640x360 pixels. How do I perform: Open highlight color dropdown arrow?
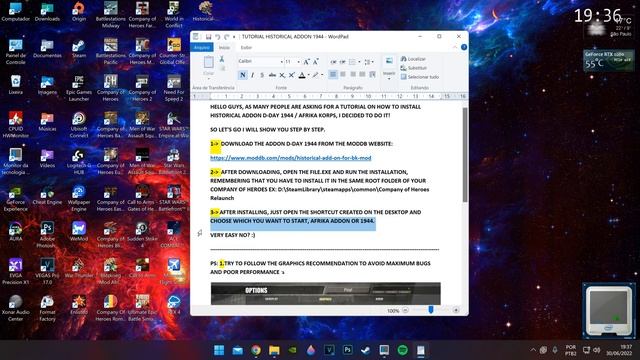pos(322,75)
